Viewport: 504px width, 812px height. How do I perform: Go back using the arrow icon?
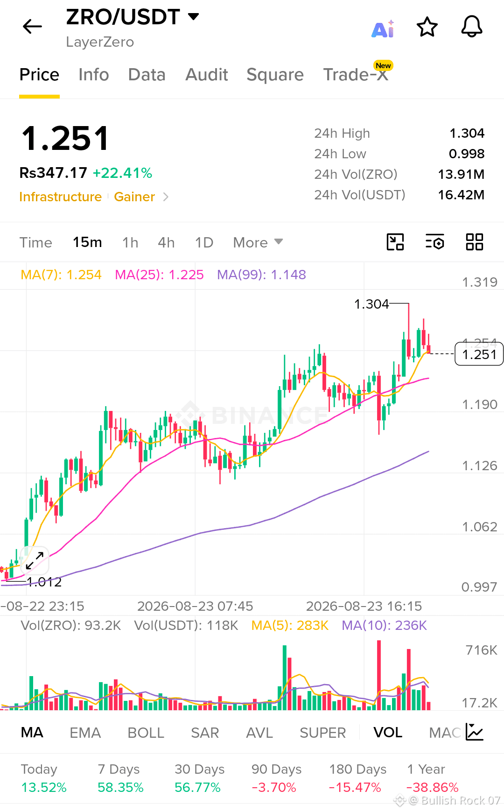32,27
